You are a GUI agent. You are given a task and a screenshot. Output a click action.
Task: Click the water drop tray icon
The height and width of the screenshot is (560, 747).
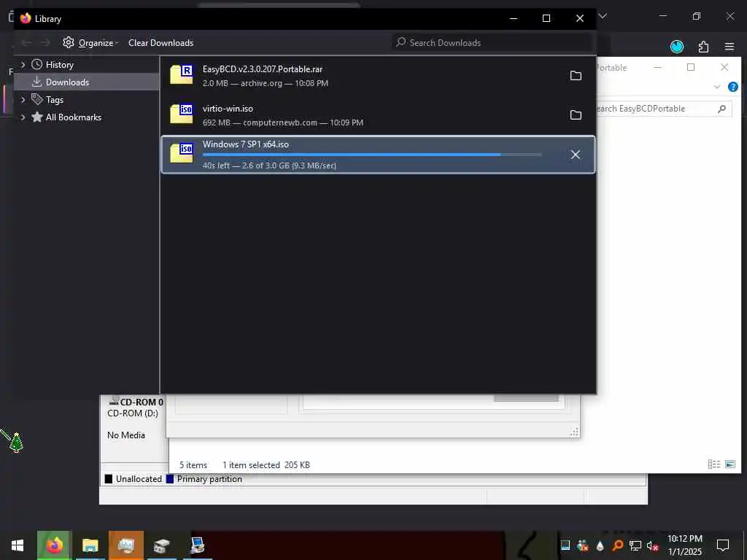(600, 545)
